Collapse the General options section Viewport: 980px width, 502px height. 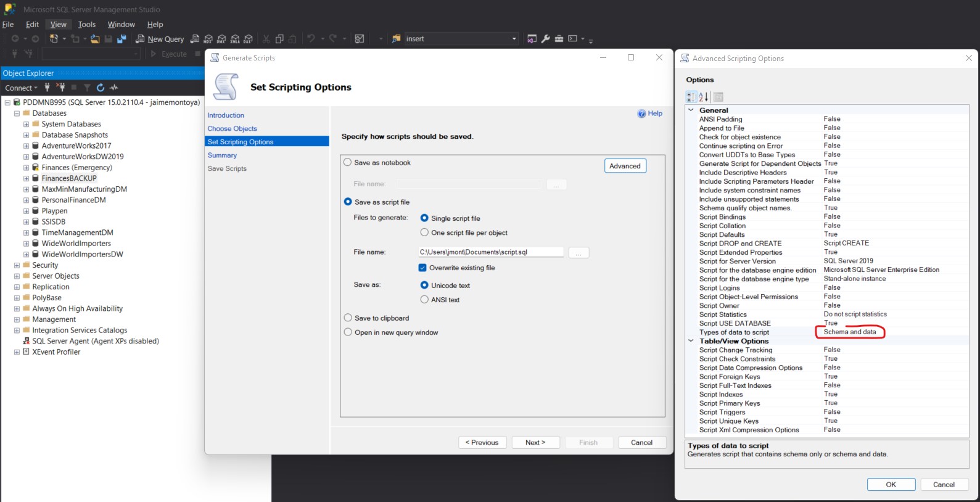point(691,110)
